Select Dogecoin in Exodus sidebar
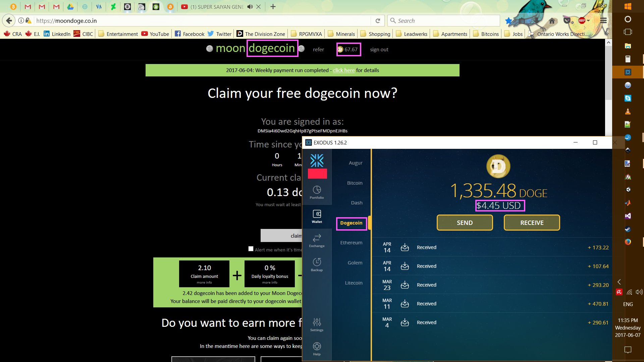Viewport: 644px width, 362px height. coord(351,222)
